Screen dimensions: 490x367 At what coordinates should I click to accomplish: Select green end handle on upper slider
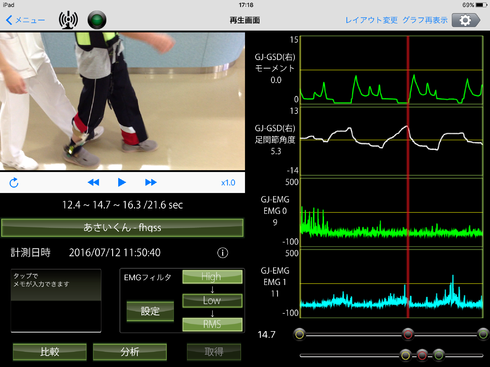483,334
